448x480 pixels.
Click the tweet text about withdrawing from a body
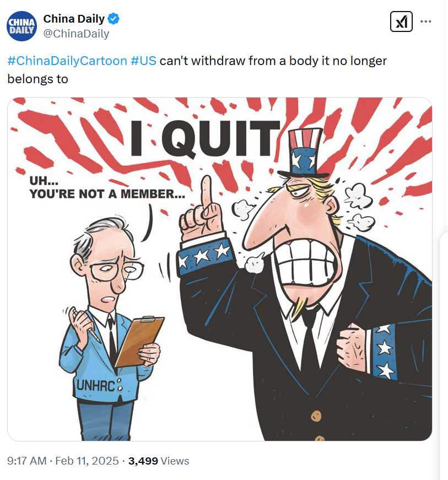click(x=197, y=70)
